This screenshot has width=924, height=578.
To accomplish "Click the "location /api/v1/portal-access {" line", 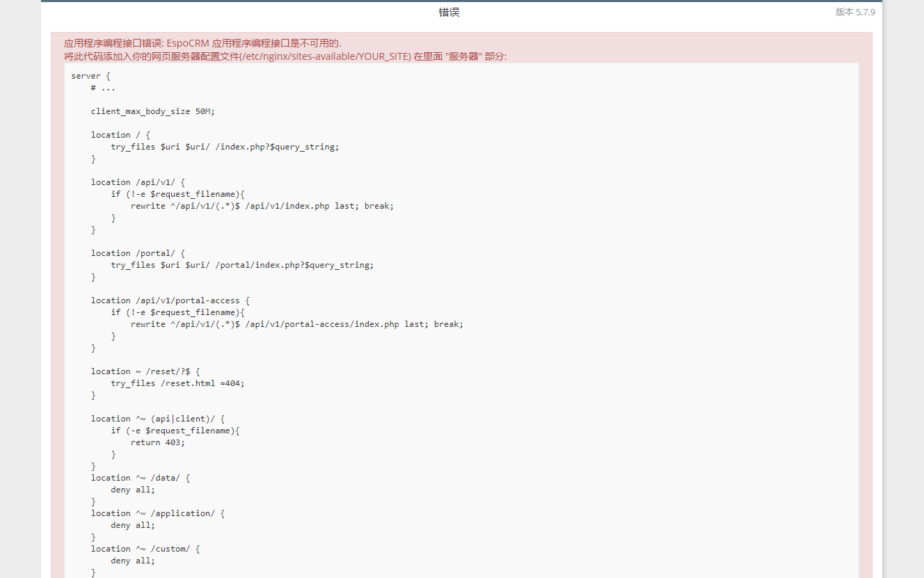I will click(170, 300).
